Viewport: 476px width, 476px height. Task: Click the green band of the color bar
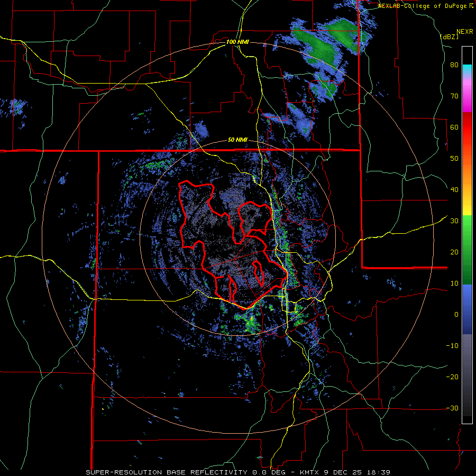click(x=467, y=250)
